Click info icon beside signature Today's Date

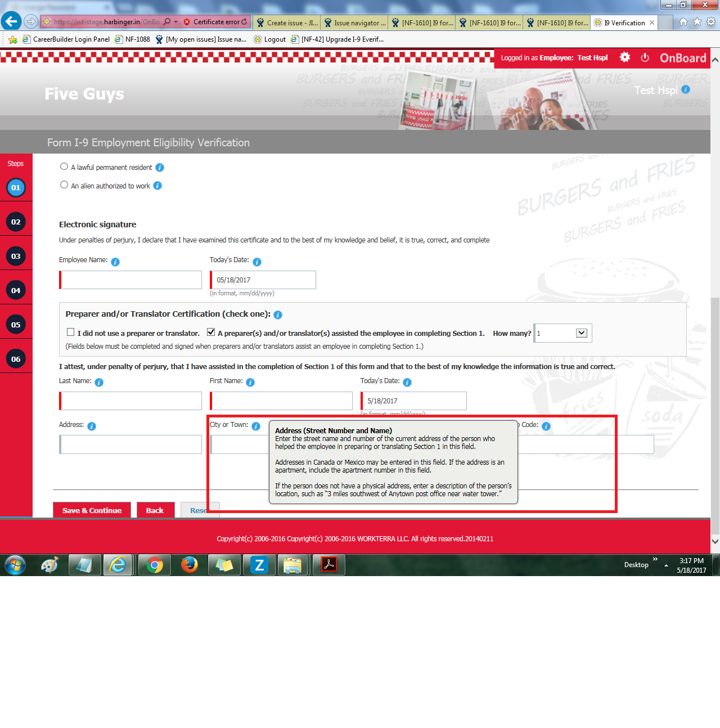[x=257, y=262]
